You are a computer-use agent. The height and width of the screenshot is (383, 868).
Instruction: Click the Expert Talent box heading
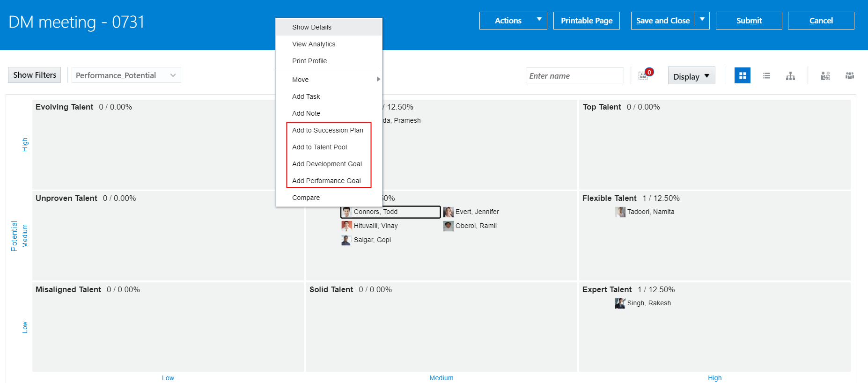pyautogui.click(x=607, y=289)
